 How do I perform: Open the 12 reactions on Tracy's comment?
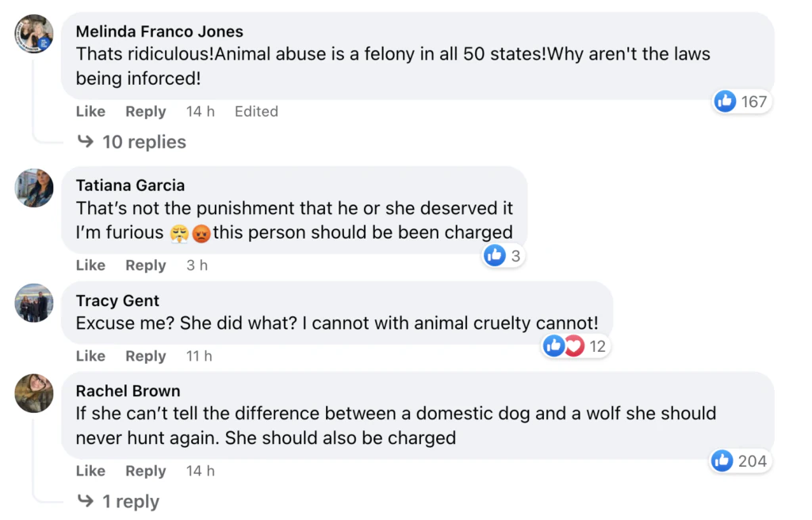576,346
